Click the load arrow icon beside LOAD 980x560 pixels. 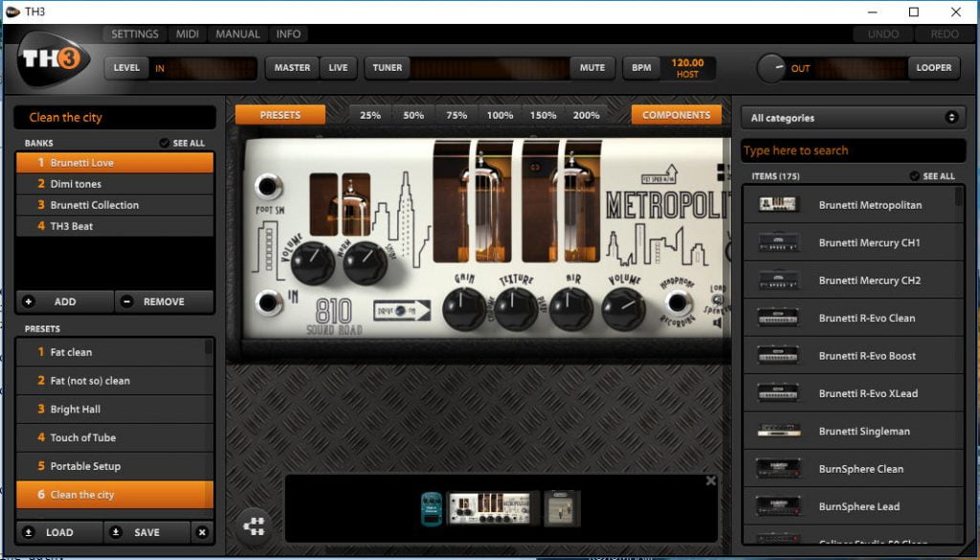point(29,532)
